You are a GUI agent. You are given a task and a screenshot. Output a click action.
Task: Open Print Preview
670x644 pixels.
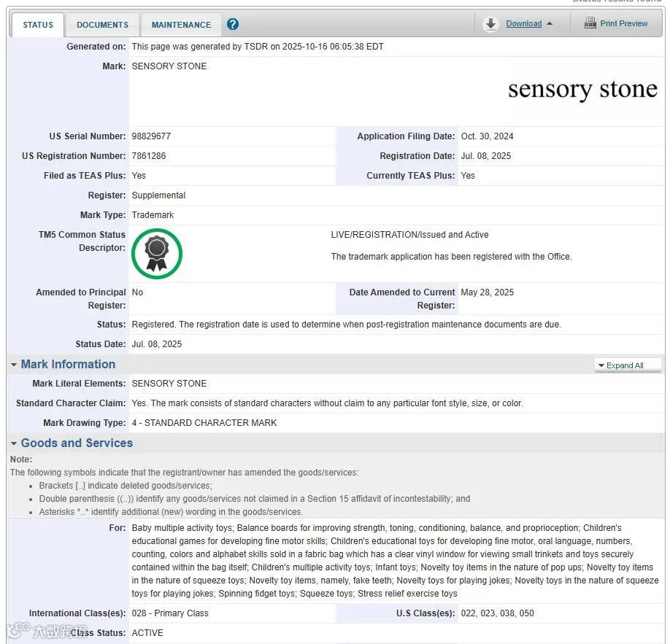(x=624, y=23)
